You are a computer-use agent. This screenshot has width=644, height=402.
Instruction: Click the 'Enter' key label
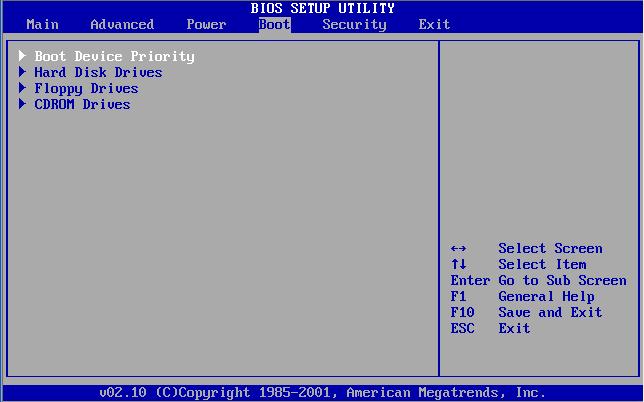tap(470, 280)
